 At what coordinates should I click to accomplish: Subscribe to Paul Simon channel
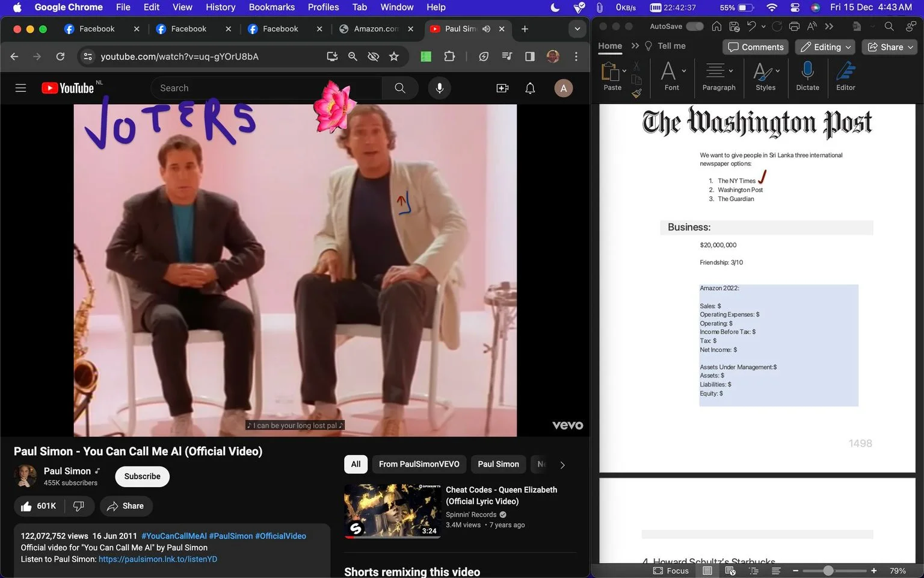(142, 476)
